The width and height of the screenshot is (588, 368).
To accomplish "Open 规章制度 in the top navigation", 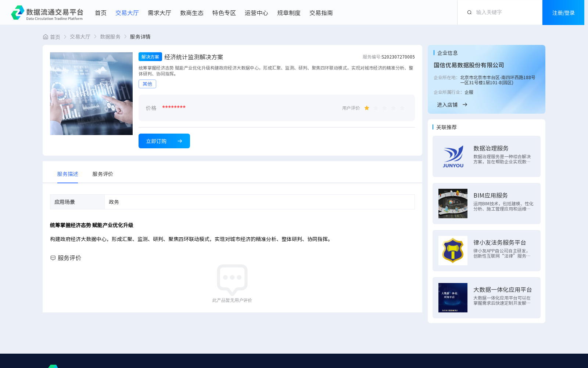I will pyautogui.click(x=289, y=13).
